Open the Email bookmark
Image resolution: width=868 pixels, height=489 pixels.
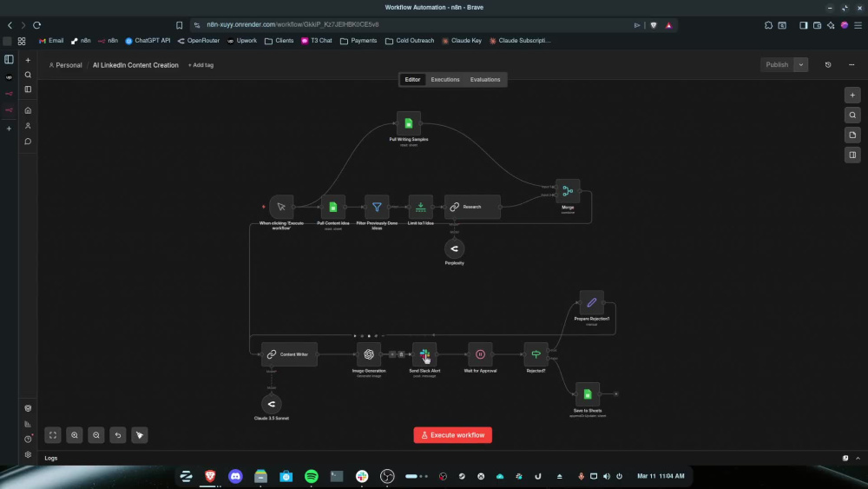tap(51, 41)
